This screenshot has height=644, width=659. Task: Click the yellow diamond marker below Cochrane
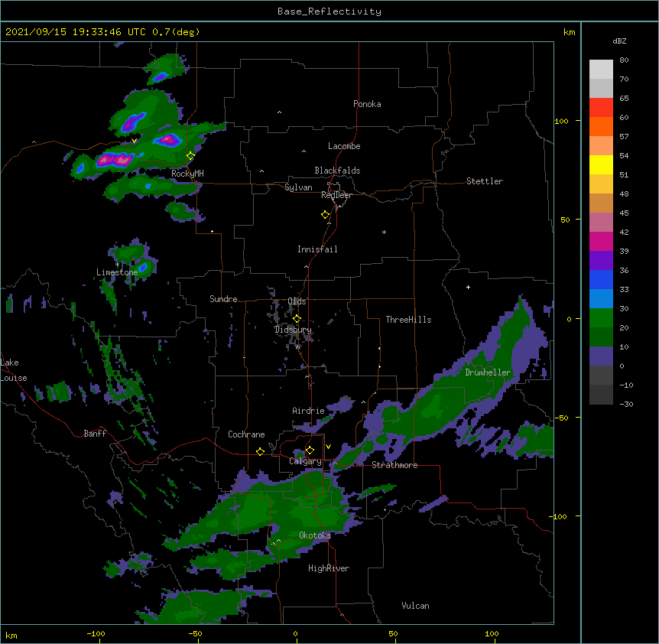(260, 451)
